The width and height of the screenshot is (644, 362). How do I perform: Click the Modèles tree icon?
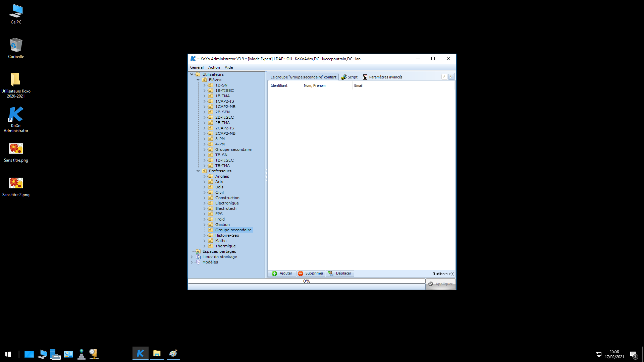click(x=198, y=262)
